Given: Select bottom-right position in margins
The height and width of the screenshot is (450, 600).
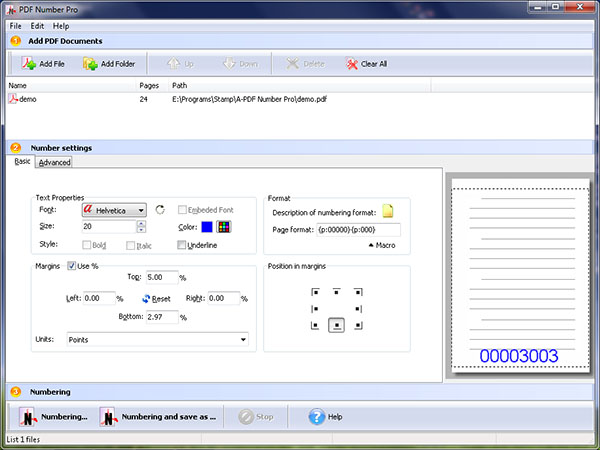Looking at the screenshot, I should [x=358, y=326].
